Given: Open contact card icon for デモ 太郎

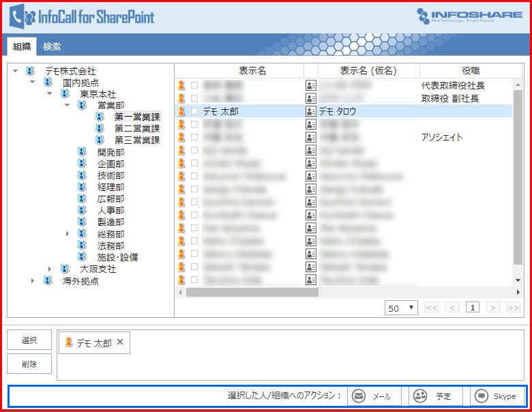Looking at the screenshot, I should [311, 111].
